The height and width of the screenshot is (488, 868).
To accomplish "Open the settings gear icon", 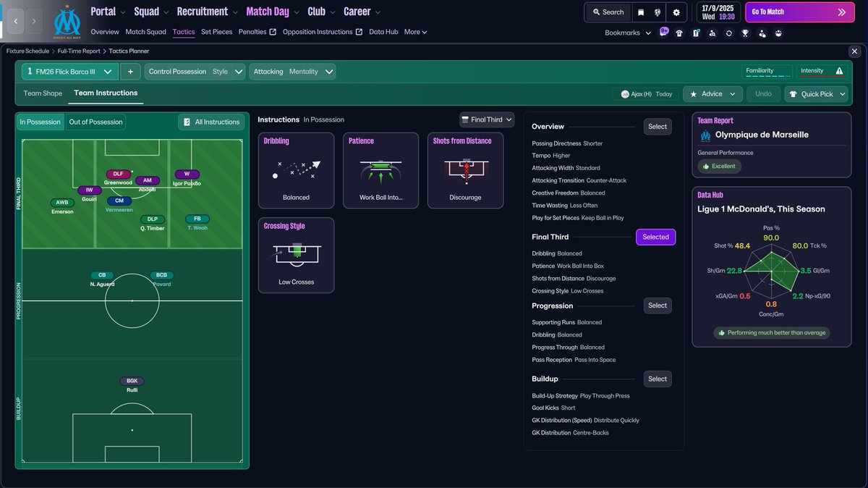I will tap(676, 12).
